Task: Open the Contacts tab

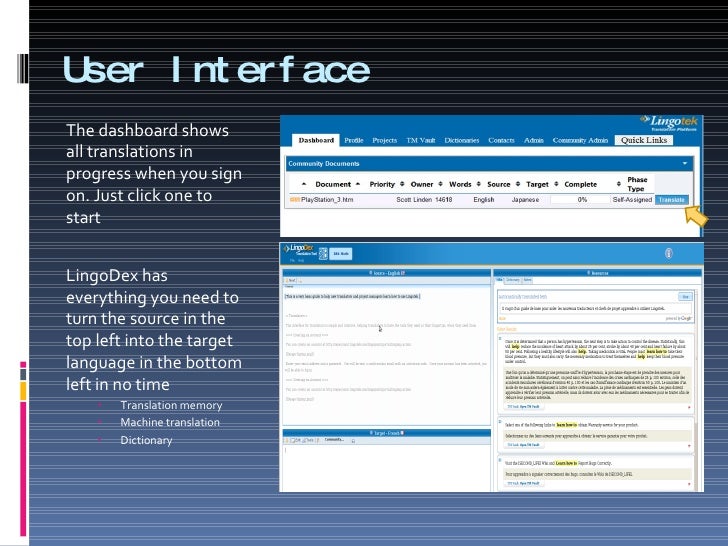Action: pos(501,140)
